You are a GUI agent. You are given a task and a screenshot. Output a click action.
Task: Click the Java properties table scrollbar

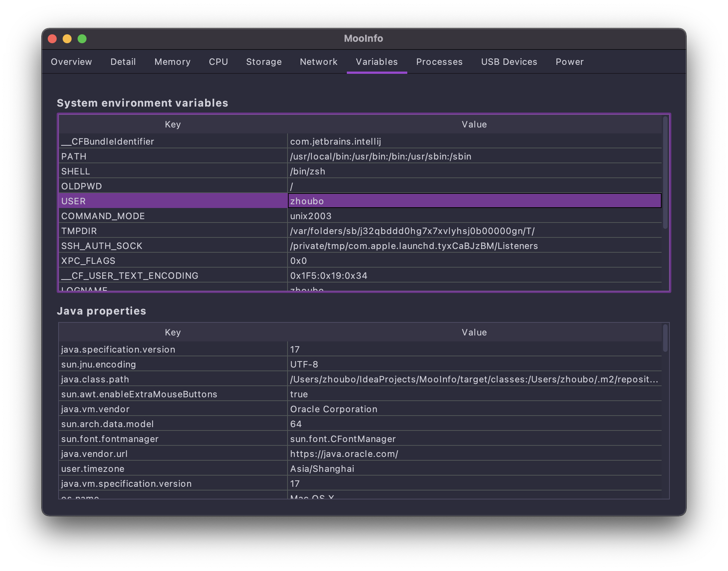665,338
